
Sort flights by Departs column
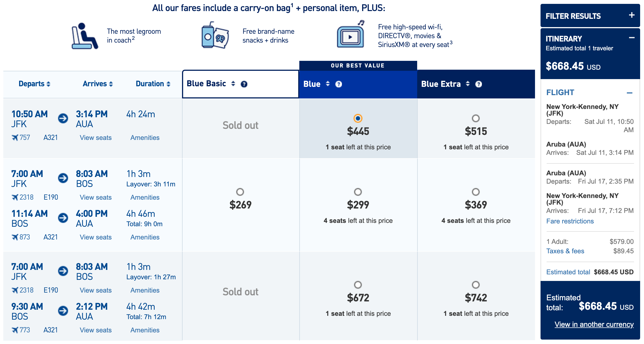[34, 84]
